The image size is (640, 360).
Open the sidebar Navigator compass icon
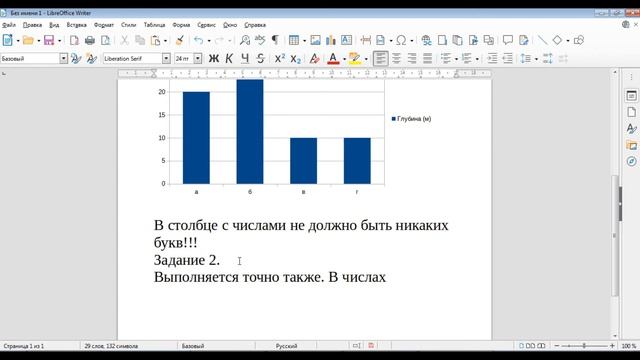coord(631,161)
